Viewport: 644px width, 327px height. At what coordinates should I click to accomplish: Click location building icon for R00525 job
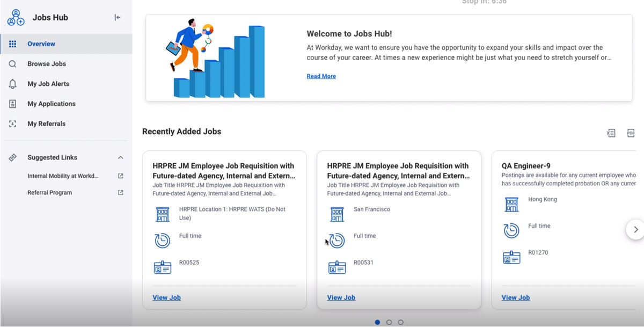[162, 214]
